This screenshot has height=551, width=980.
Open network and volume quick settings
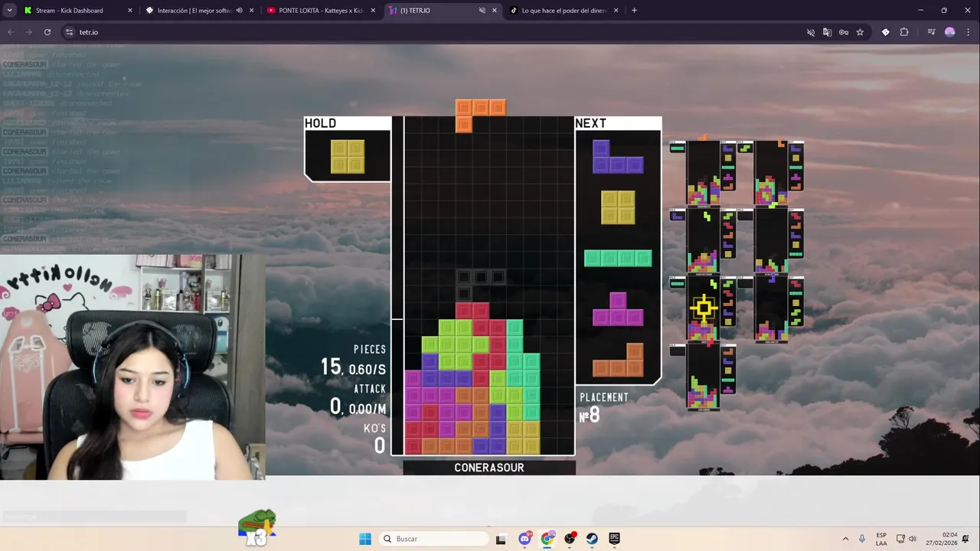coord(906,539)
